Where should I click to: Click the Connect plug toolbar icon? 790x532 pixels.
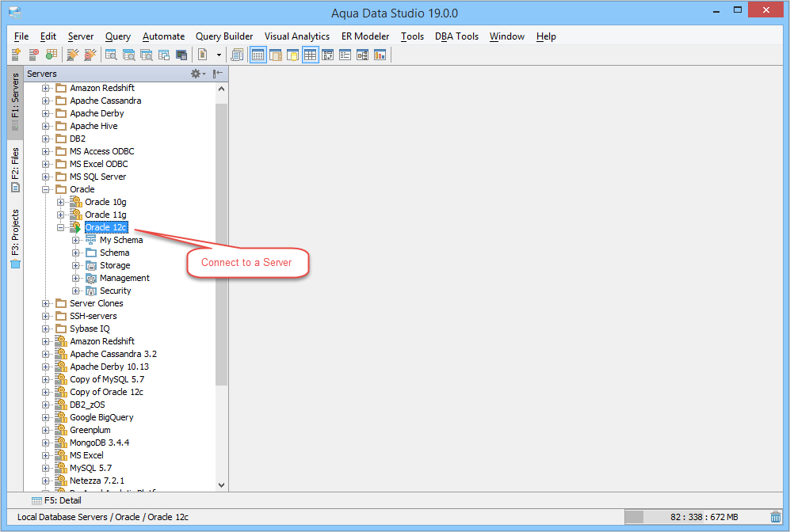(x=73, y=55)
